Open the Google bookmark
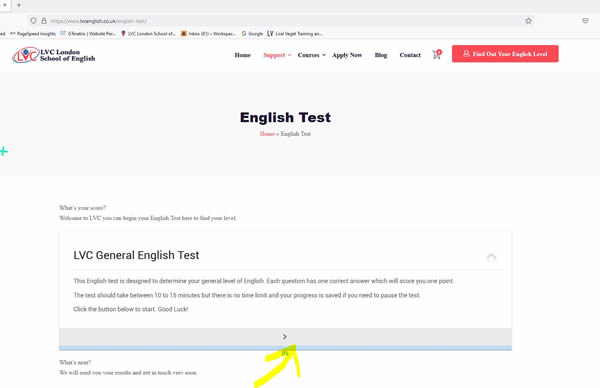 click(253, 34)
